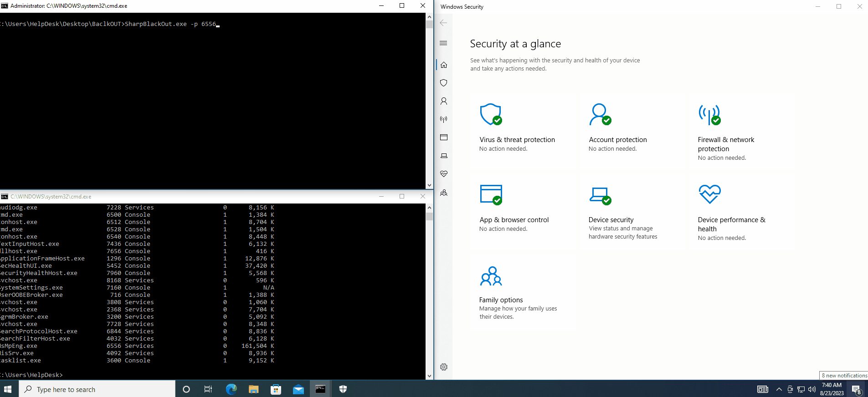The image size is (868, 397).
Task: Click the Account protection tile icon
Action: click(600, 114)
